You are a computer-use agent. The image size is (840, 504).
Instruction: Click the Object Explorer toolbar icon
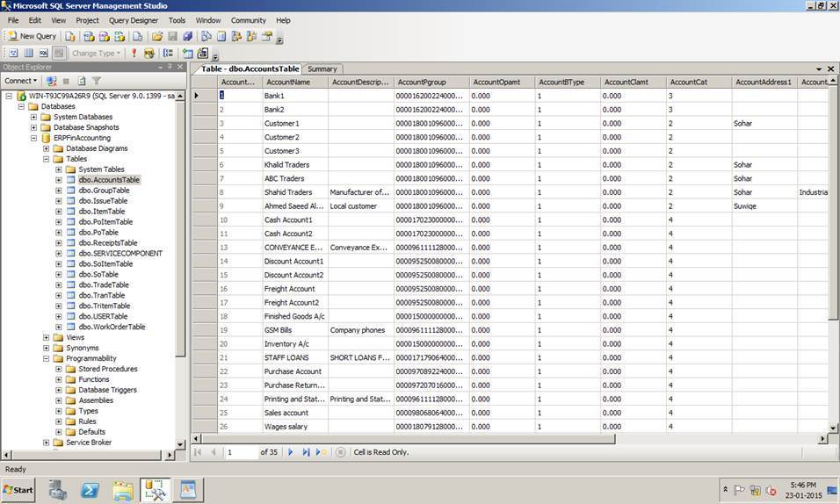point(236,36)
